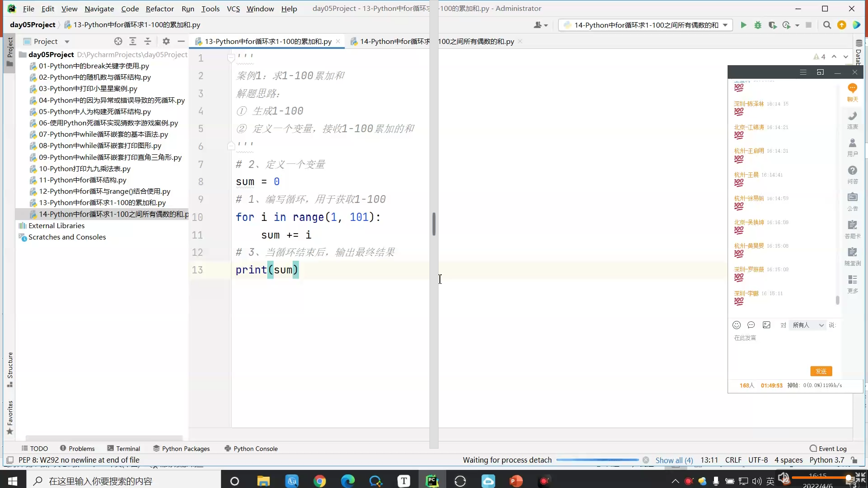The image size is (868, 488).
Task: Run the current configuration with the green play icon
Action: pos(743,25)
